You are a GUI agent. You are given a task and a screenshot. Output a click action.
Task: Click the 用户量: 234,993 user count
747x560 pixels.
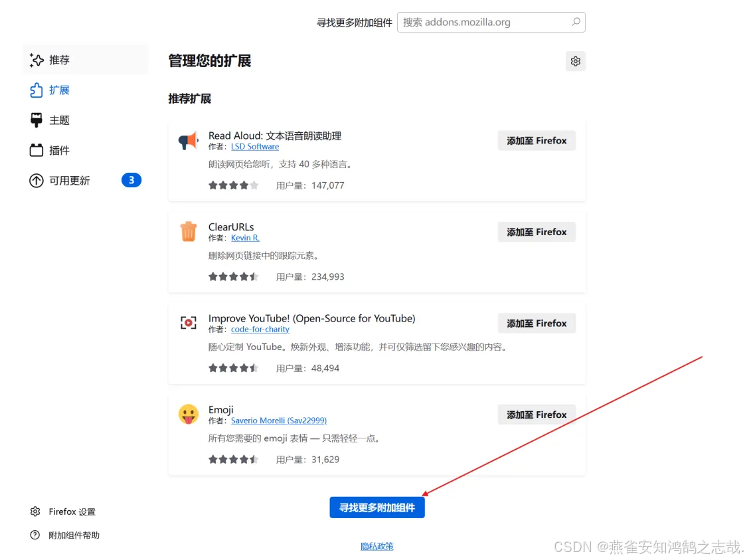(x=310, y=277)
